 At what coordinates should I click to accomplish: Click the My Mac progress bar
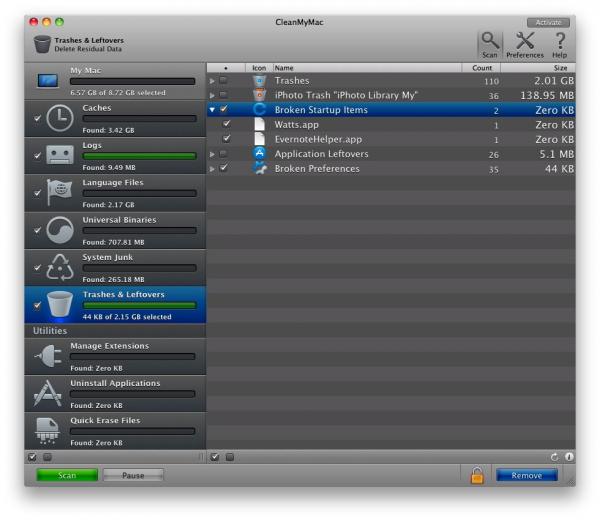(x=133, y=81)
